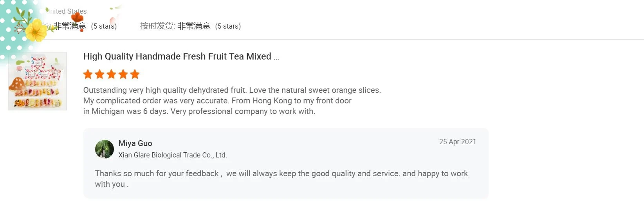Screen dimensions: 644x206
Task: Open Xian Glare Biological Trade Co., Ltd. link
Action: pyautogui.click(x=173, y=155)
